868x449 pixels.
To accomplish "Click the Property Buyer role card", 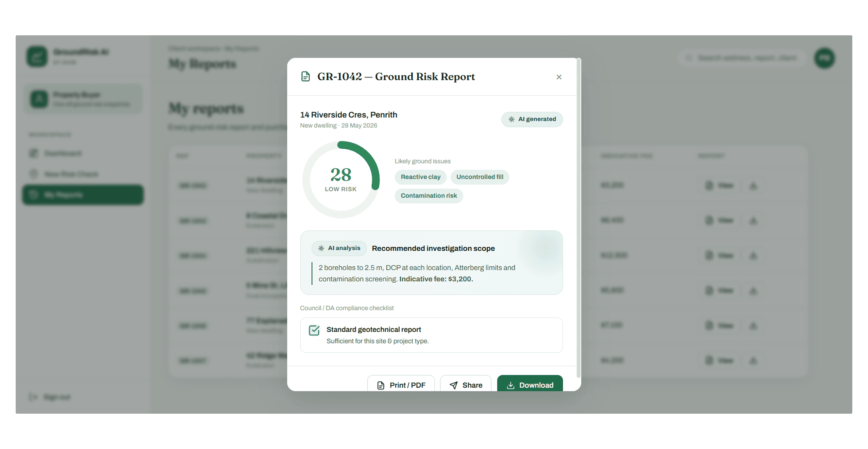I will [83, 99].
